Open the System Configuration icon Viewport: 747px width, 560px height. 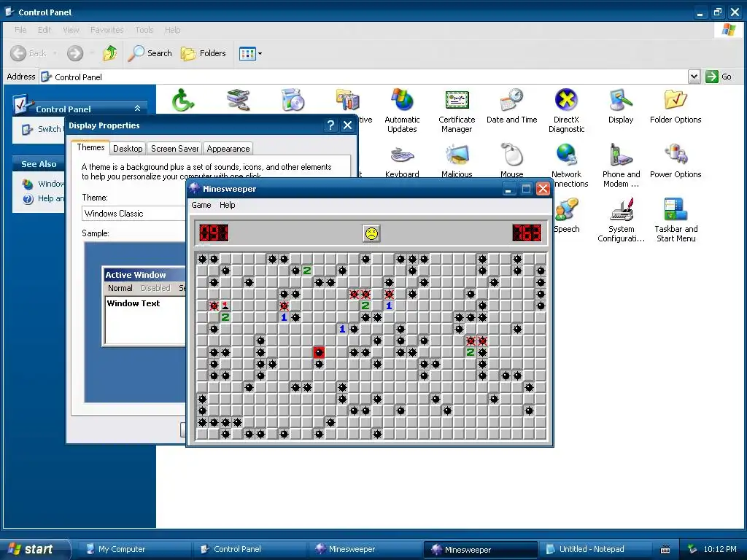tap(621, 220)
